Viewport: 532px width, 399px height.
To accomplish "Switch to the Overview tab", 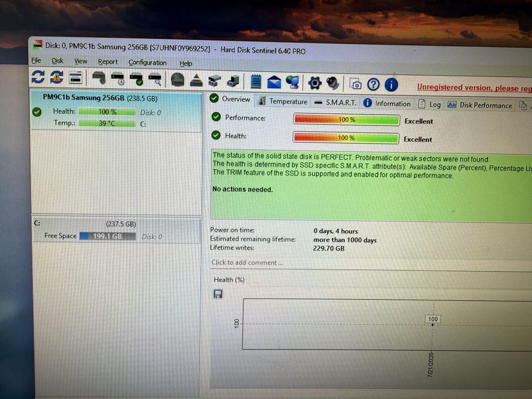I will 230,99.
